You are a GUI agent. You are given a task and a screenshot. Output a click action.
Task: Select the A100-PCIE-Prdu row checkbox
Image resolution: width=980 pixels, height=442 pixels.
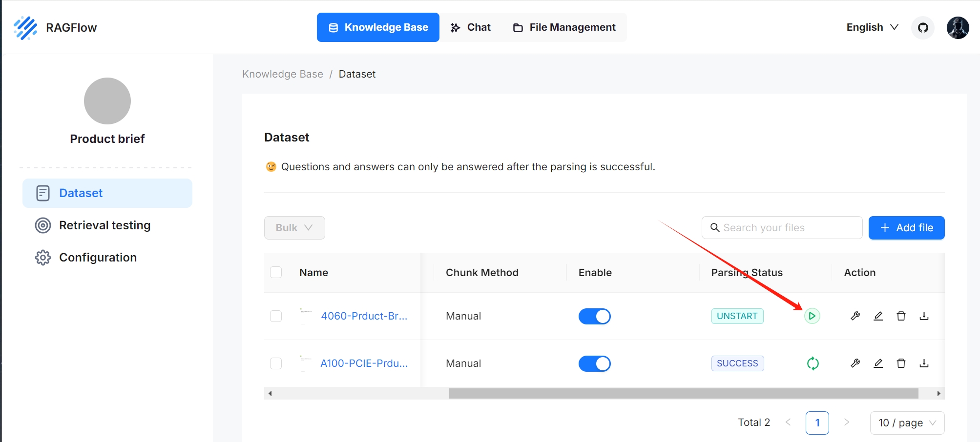coord(276,363)
